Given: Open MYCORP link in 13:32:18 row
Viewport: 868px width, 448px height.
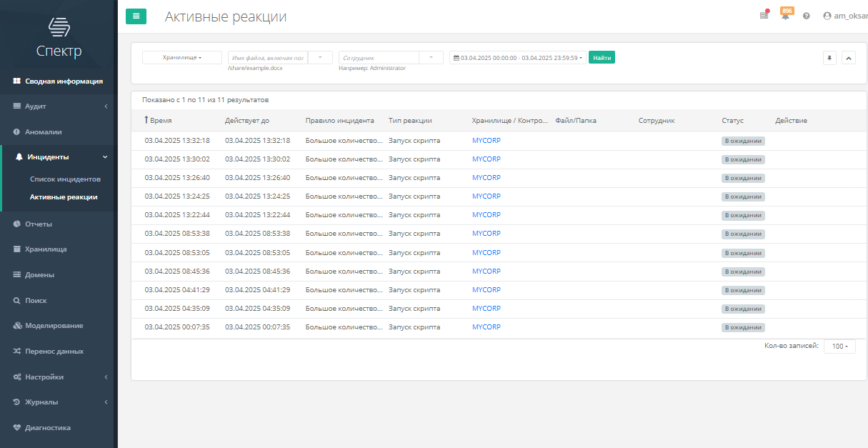Looking at the screenshot, I should [x=487, y=141].
